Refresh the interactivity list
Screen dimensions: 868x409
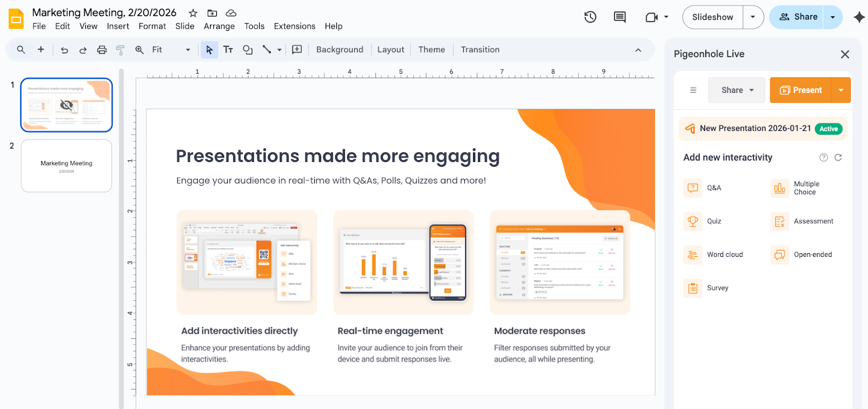pyautogui.click(x=838, y=158)
